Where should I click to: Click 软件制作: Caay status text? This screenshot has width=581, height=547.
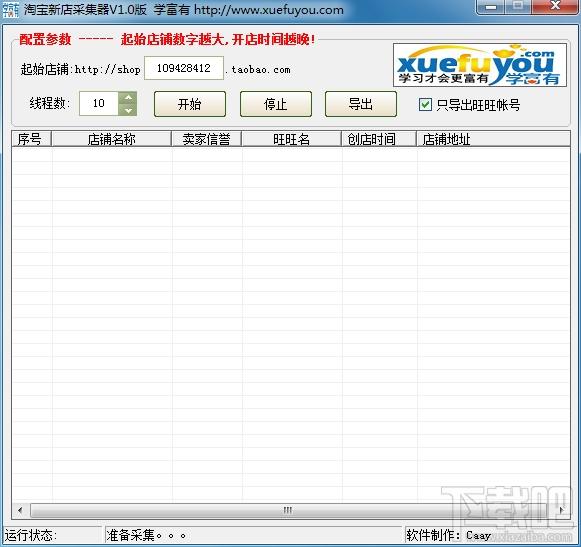(x=448, y=535)
